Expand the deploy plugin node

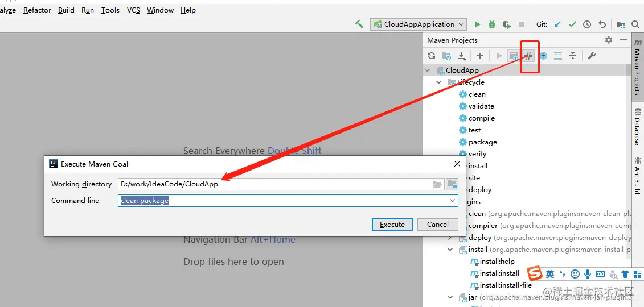[450, 238]
